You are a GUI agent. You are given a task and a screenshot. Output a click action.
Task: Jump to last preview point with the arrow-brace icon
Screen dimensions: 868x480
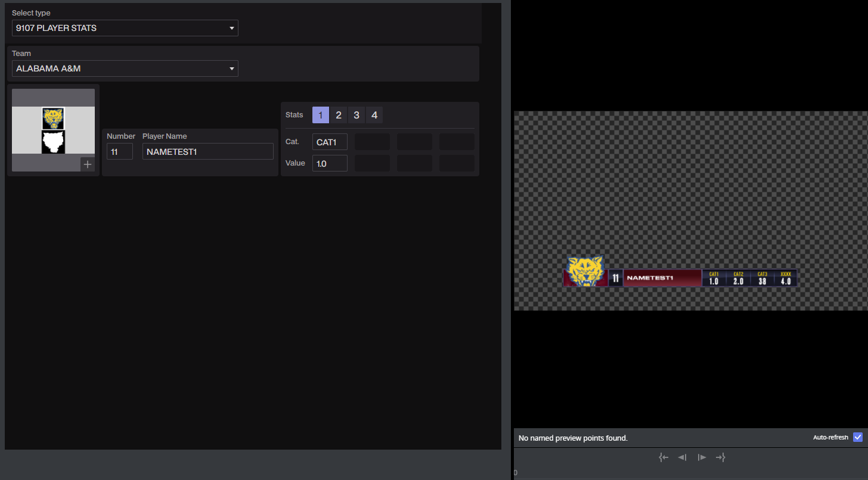721,457
